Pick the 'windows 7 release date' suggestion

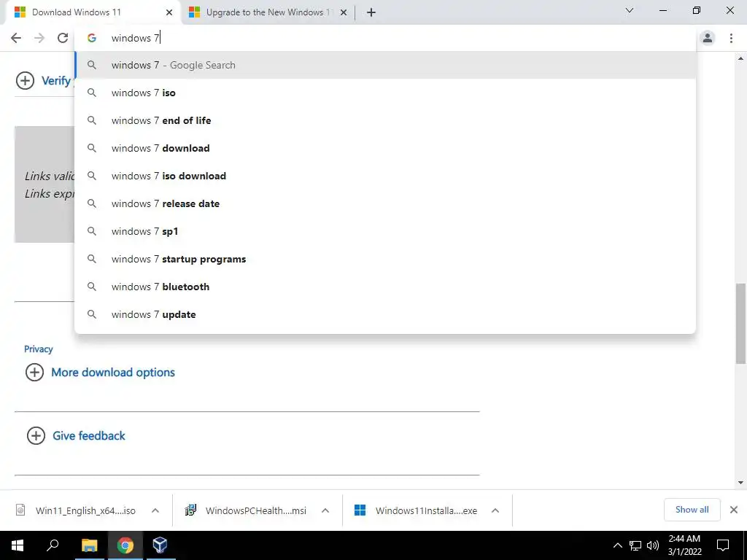pyautogui.click(x=385, y=203)
